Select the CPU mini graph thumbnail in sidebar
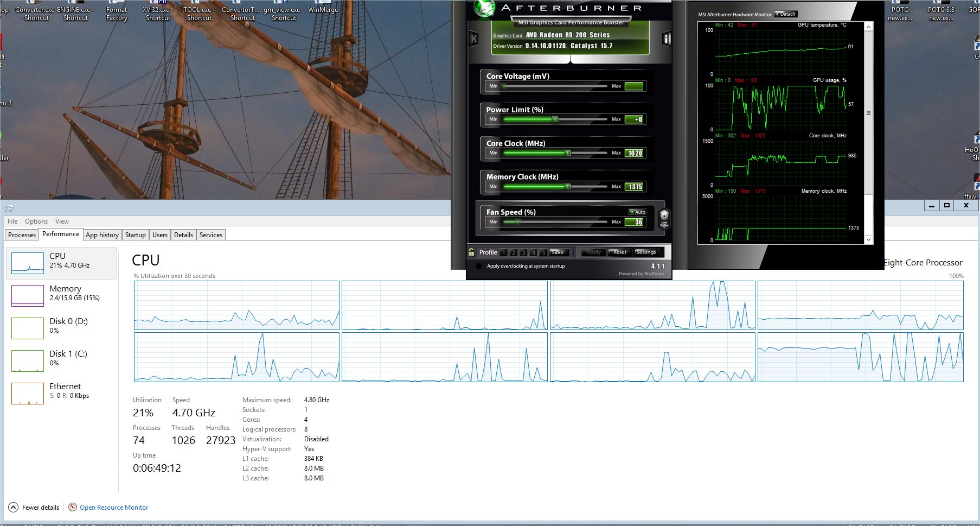 pos(28,263)
